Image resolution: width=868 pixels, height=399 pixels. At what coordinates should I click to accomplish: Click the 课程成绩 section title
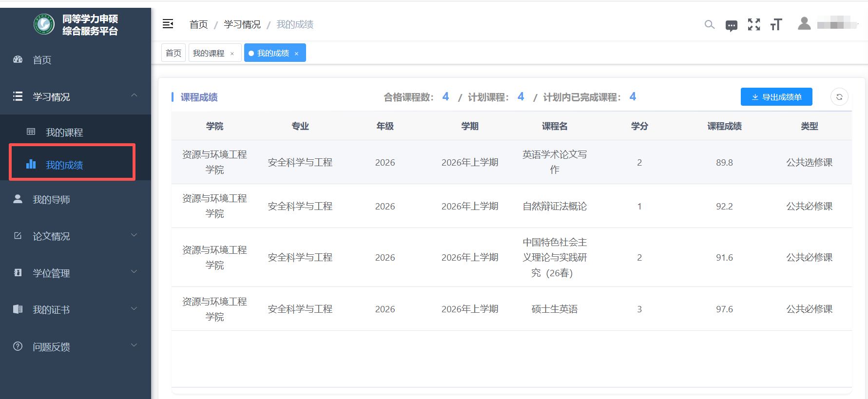tap(199, 97)
